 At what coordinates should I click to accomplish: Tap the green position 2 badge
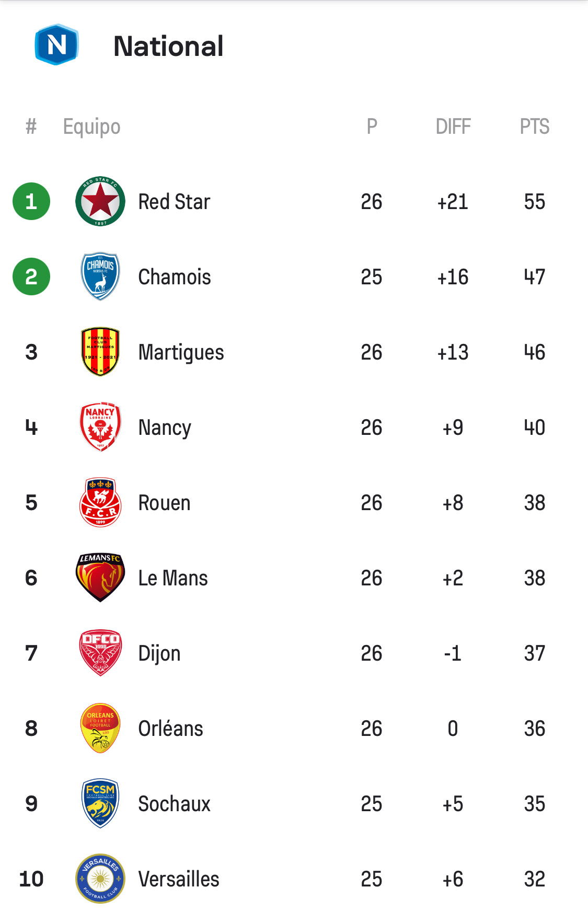click(x=31, y=276)
